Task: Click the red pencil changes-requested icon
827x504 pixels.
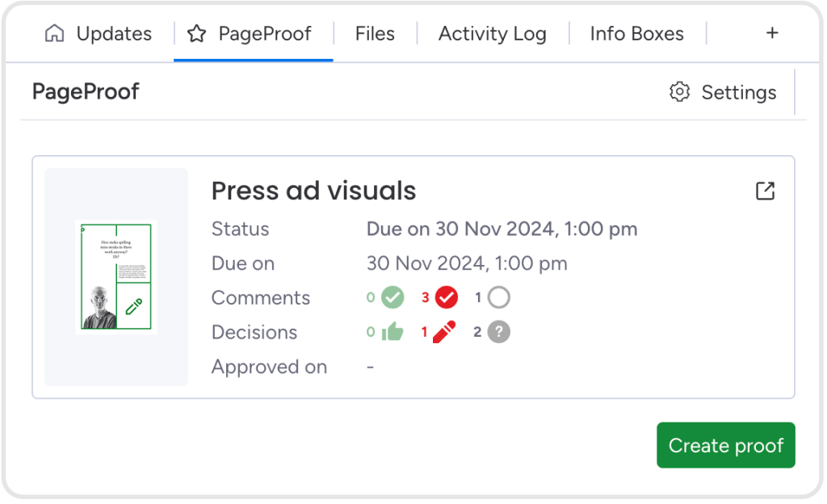Action: (444, 332)
